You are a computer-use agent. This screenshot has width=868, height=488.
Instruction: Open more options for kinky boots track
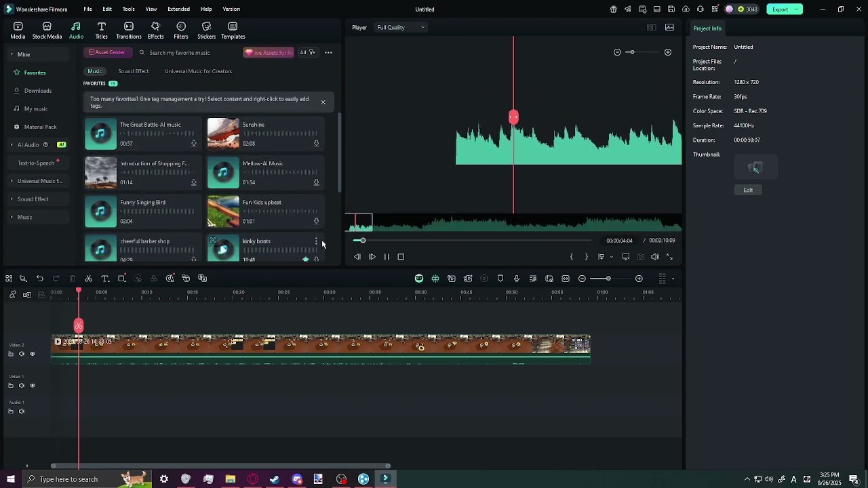click(x=316, y=241)
